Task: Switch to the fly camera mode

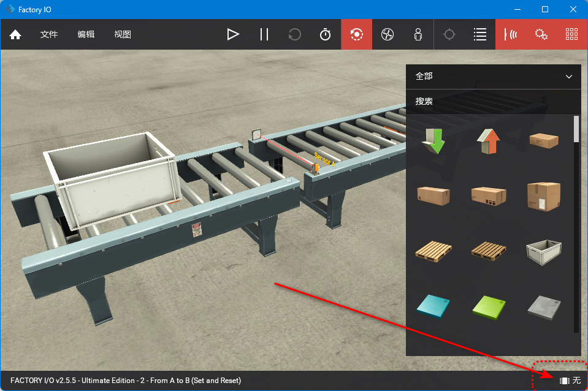Action: click(387, 34)
